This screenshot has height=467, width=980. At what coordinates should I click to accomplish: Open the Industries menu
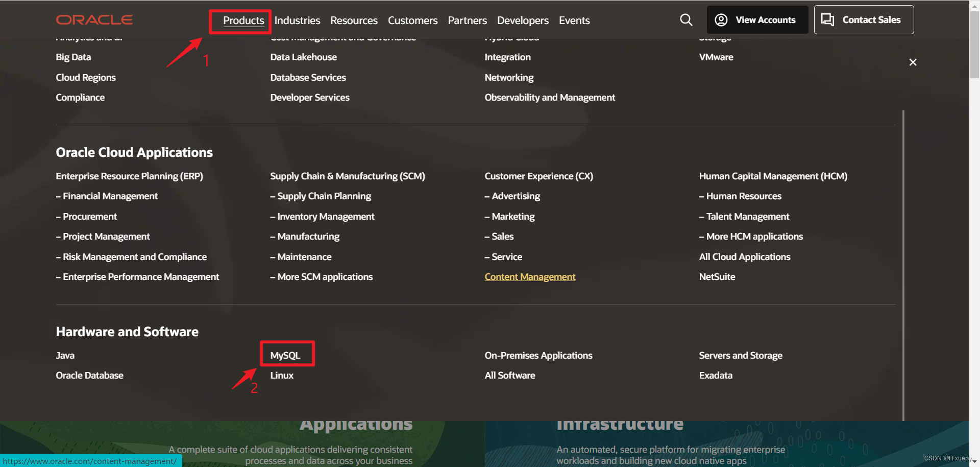[297, 20]
